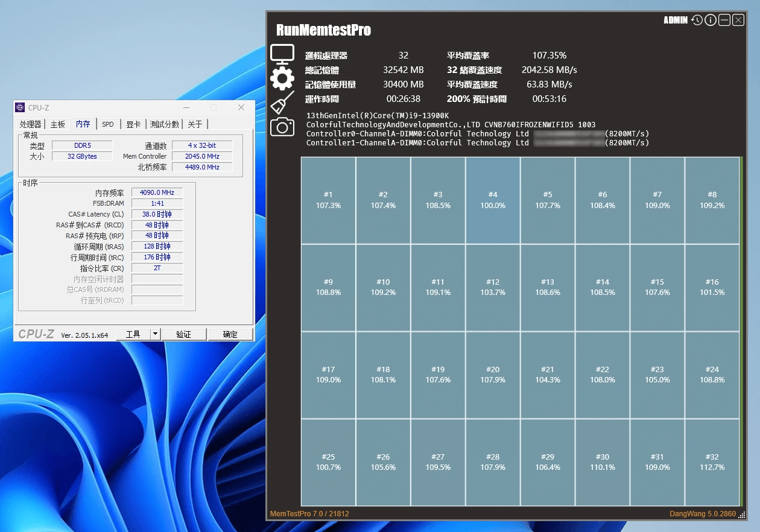Open test history via the clock icon

697,20
